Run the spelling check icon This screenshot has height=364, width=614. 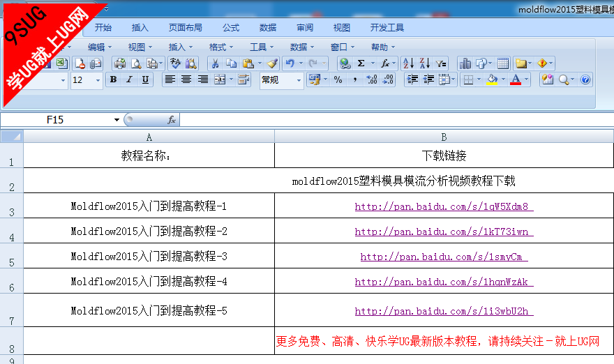[175, 63]
